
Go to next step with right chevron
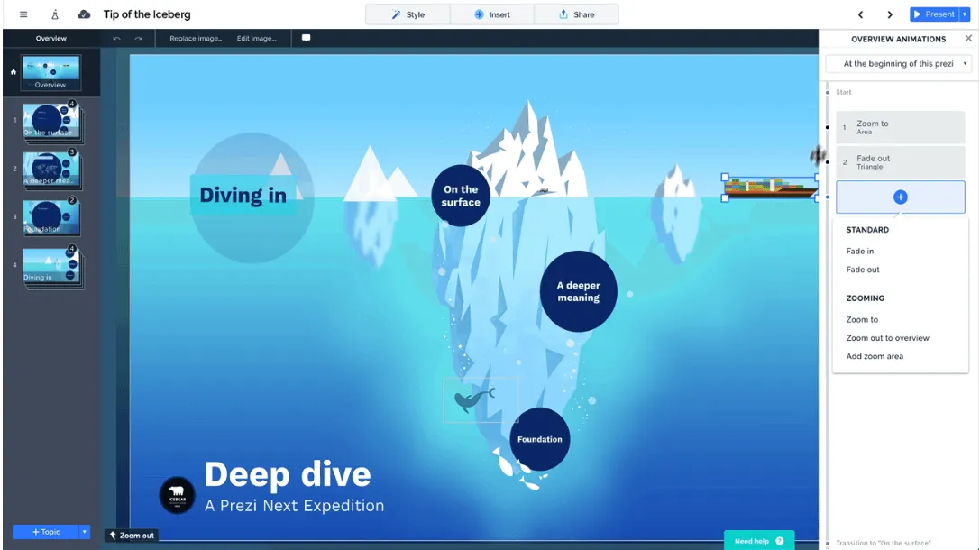(x=890, y=14)
